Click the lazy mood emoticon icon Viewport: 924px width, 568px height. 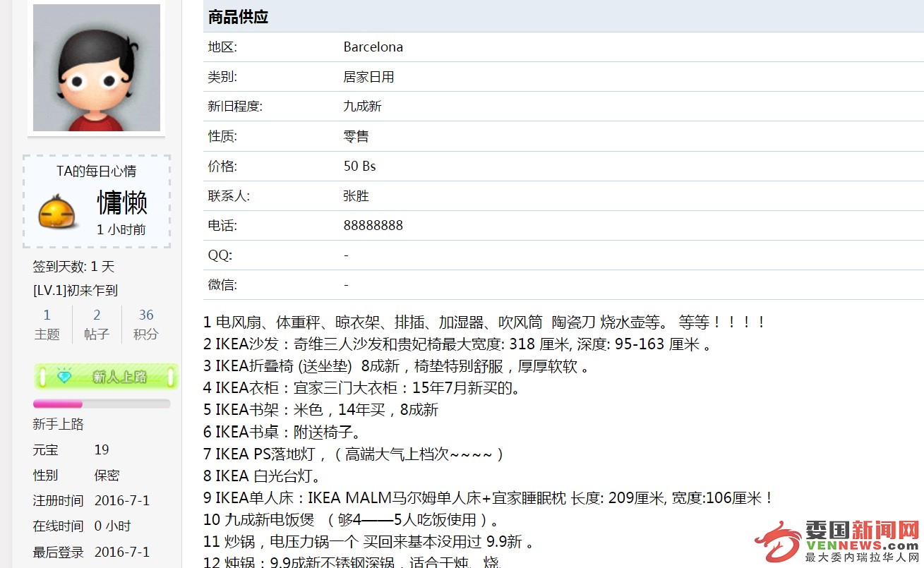[x=58, y=212]
